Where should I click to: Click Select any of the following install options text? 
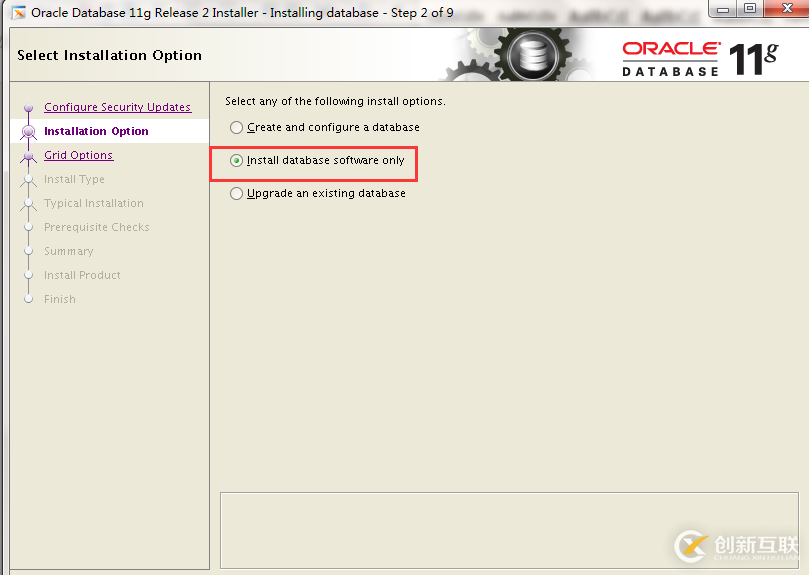[335, 101]
